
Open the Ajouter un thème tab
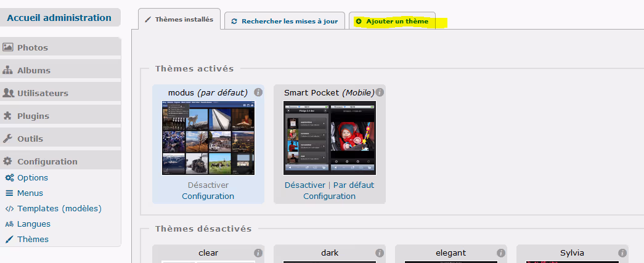392,21
